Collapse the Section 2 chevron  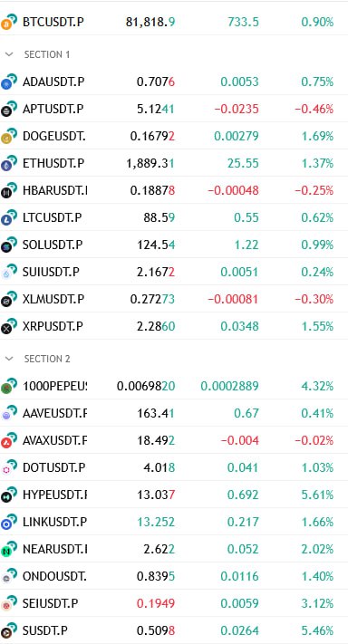tap(9, 359)
